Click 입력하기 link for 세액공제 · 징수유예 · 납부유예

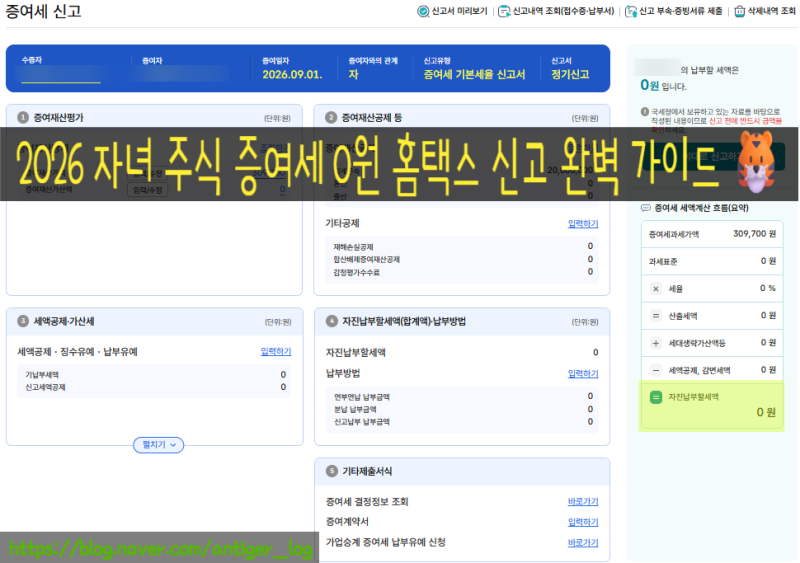point(276,352)
